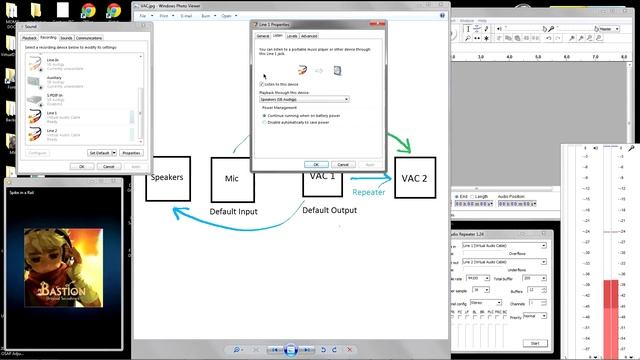Viewport: 640px width, 360px height.
Task: Select Audacity's Zoom magnifier tool
Action: [x=468, y=38]
